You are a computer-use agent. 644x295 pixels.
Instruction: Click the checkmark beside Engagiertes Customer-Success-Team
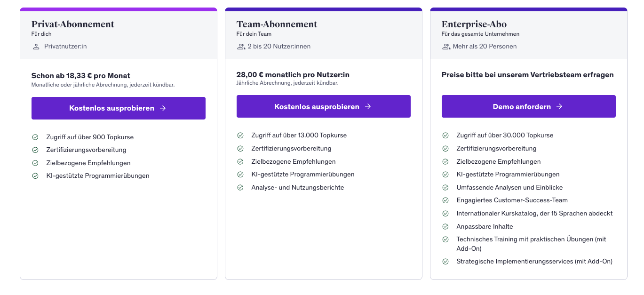point(445,200)
